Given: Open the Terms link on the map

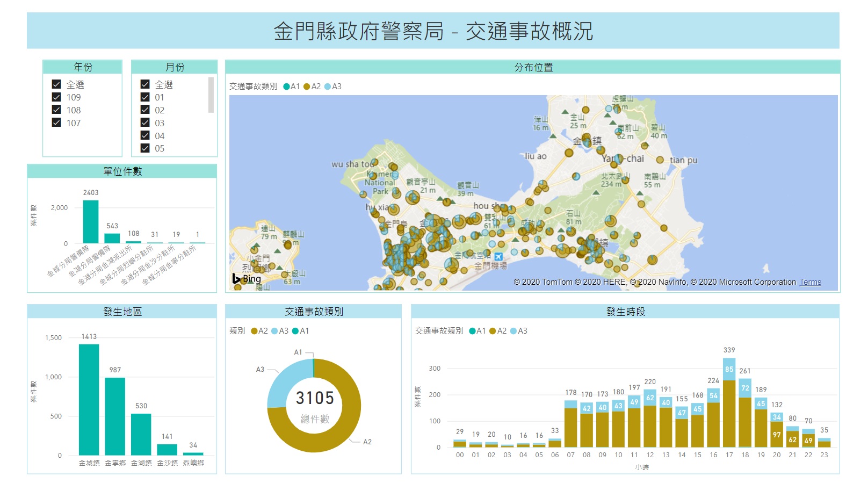Looking at the screenshot, I should 811,282.
